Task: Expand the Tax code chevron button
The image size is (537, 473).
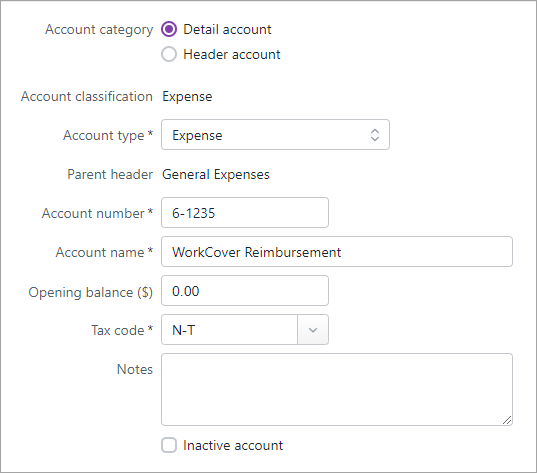Action: coord(313,330)
